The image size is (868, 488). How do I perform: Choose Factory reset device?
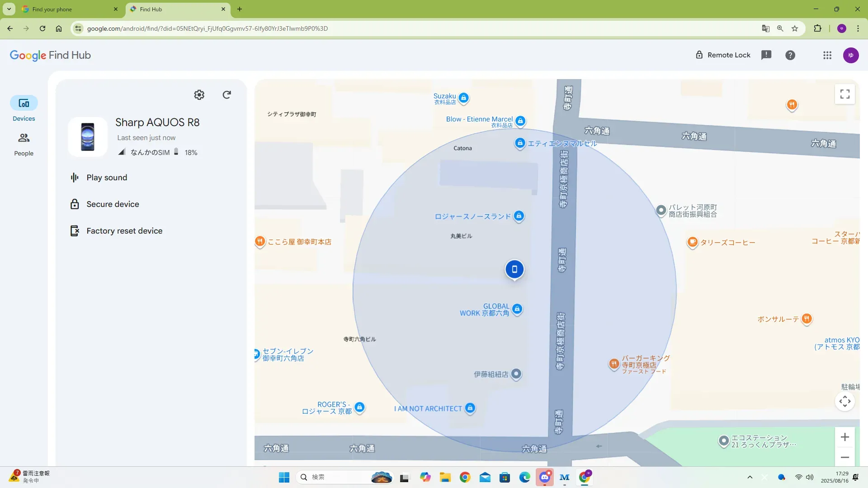pos(124,231)
